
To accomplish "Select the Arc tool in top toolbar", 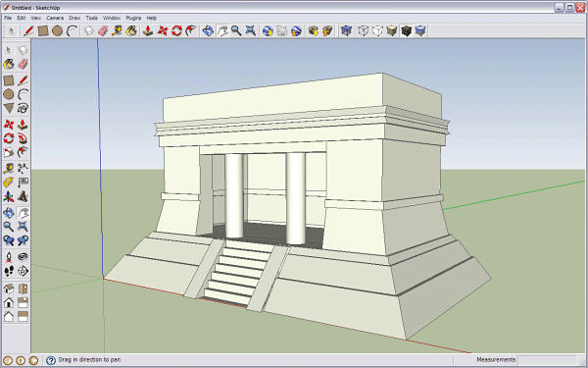I will click(x=72, y=30).
